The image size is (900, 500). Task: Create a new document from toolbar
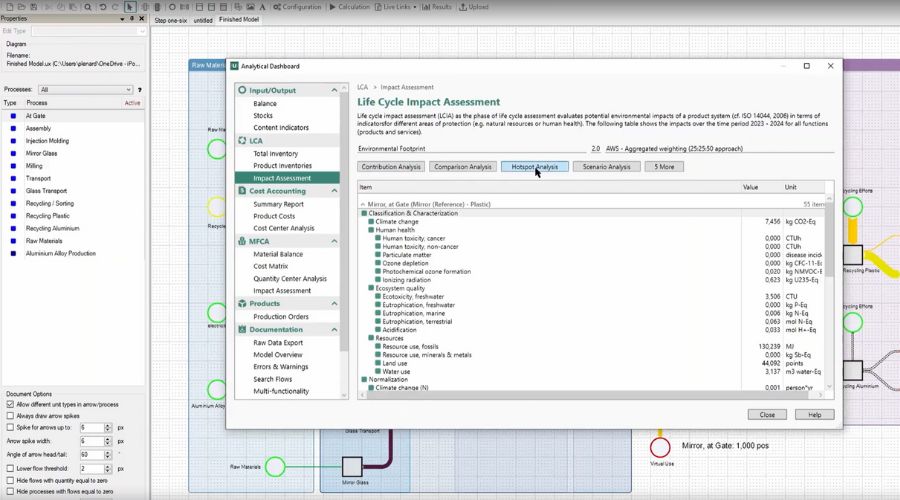(x=9, y=7)
